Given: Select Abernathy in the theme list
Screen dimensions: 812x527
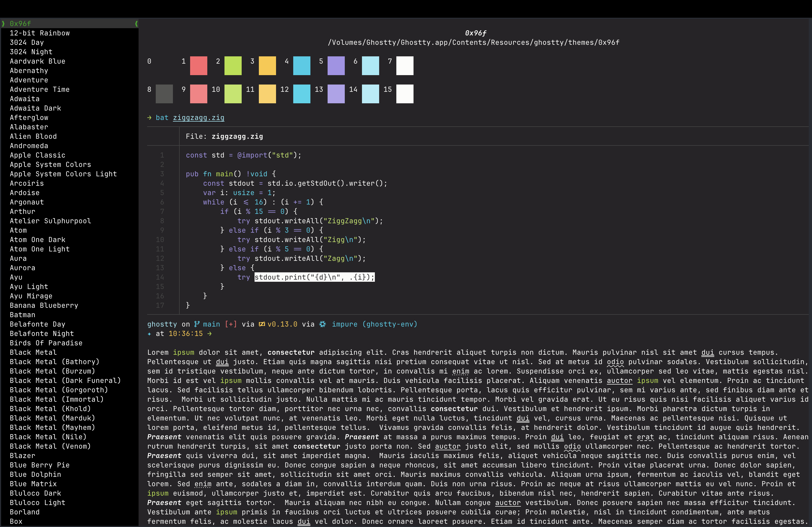Looking at the screenshot, I should click(x=29, y=71).
